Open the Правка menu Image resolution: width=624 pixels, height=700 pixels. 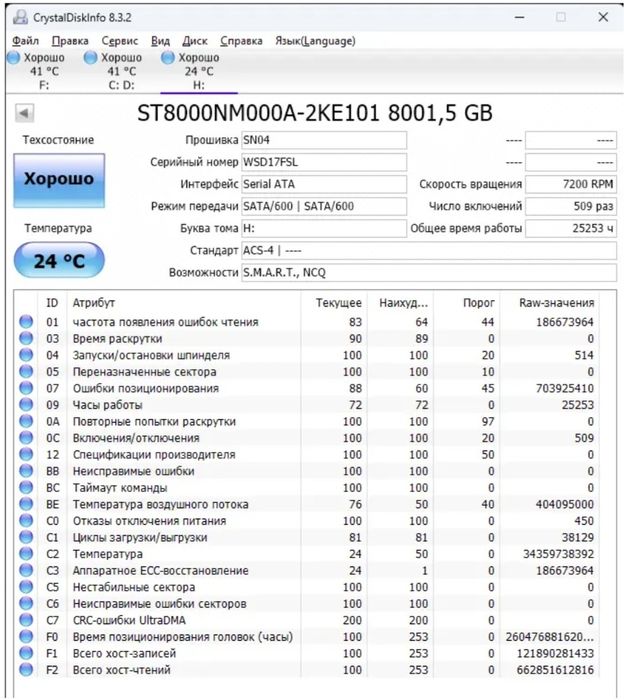click(70, 41)
